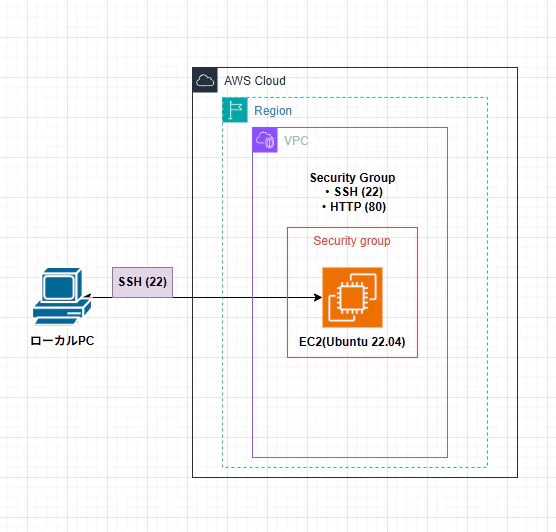
Task: Select the SSH (22) label box
Action: click(143, 282)
